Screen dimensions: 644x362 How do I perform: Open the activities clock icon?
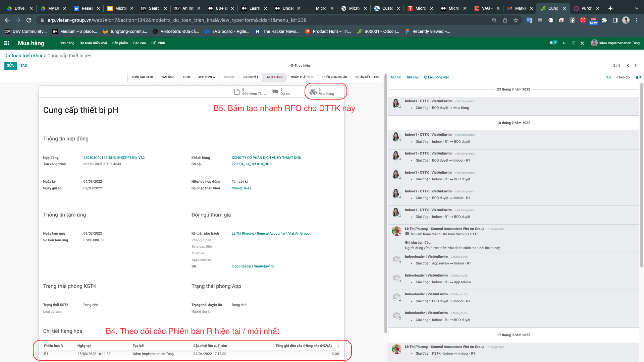point(573,43)
